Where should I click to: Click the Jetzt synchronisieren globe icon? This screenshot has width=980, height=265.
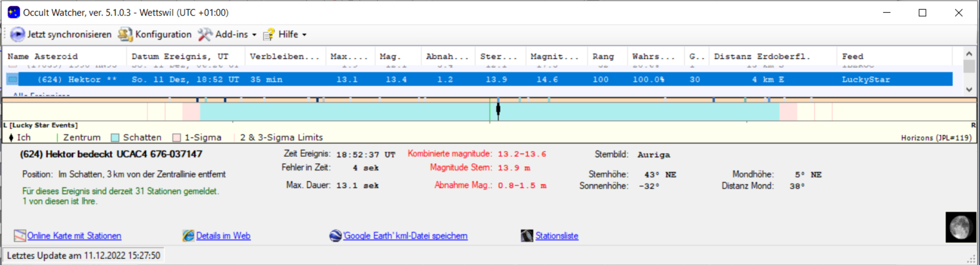tap(17, 34)
